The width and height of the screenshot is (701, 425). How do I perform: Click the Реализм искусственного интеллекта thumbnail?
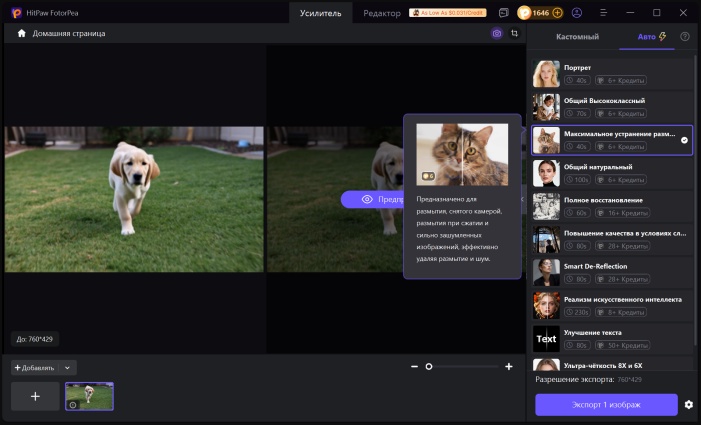click(x=546, y=305)
